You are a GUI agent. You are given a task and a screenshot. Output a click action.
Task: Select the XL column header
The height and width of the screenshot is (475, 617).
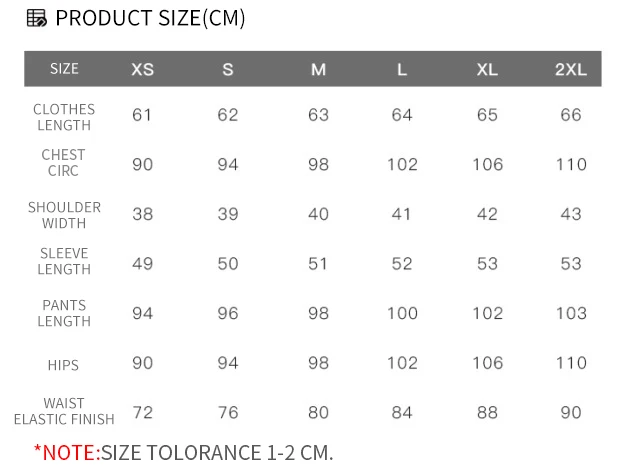(487, 70)
